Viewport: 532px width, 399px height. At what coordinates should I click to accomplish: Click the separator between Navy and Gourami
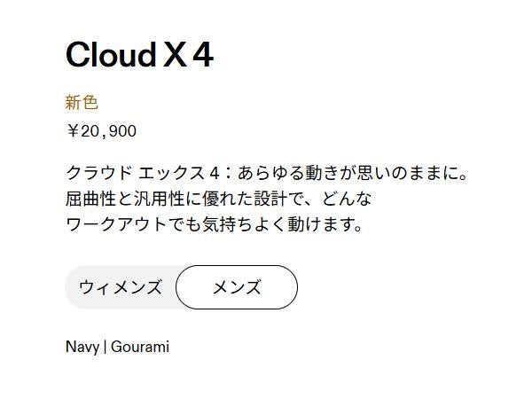click(106, 347)
